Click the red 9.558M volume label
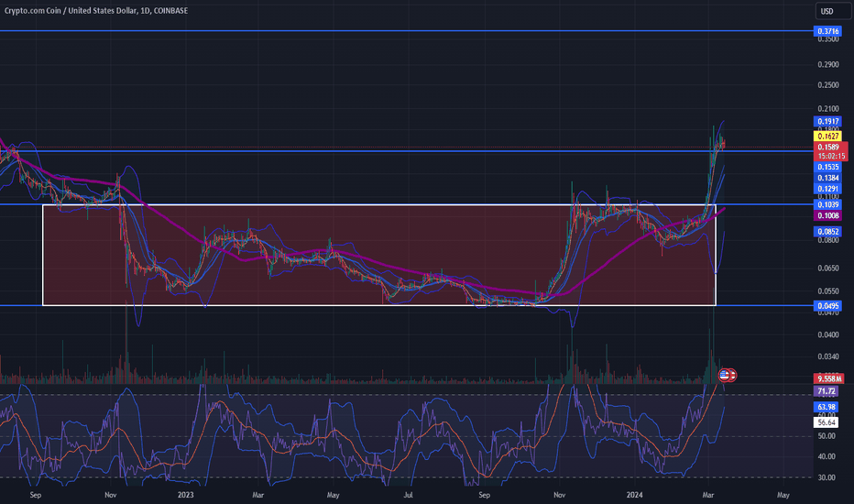The image size is (854, 504). coord(829,378)
